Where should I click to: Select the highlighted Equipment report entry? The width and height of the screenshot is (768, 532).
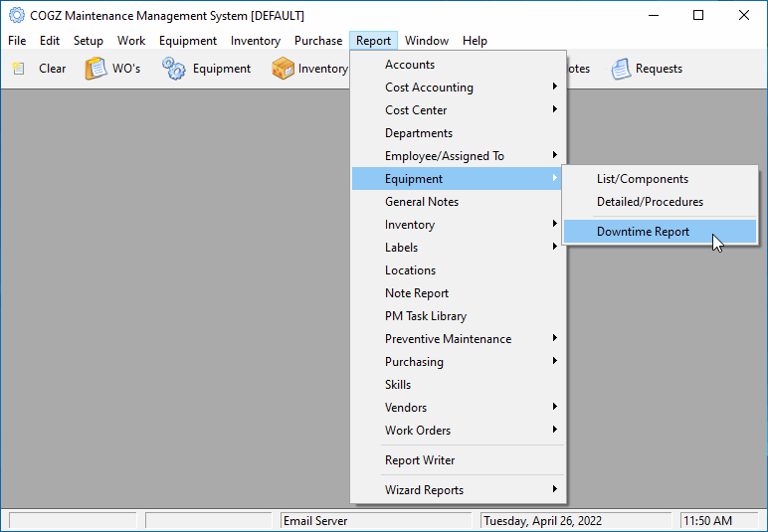459,179
